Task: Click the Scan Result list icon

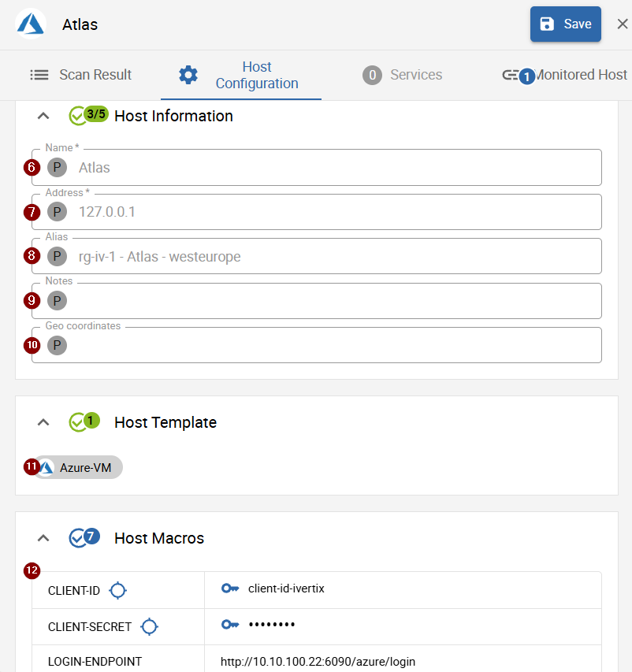Action: click(39, 75)
